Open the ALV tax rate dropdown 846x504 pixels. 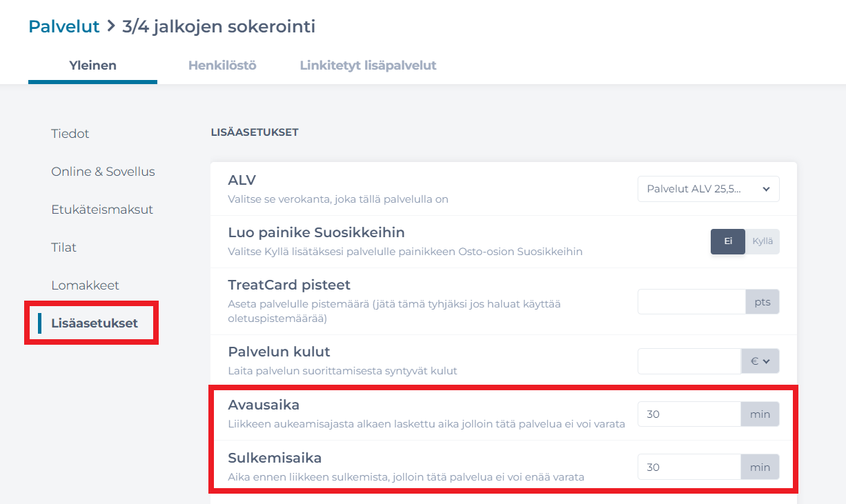[708, 188]
